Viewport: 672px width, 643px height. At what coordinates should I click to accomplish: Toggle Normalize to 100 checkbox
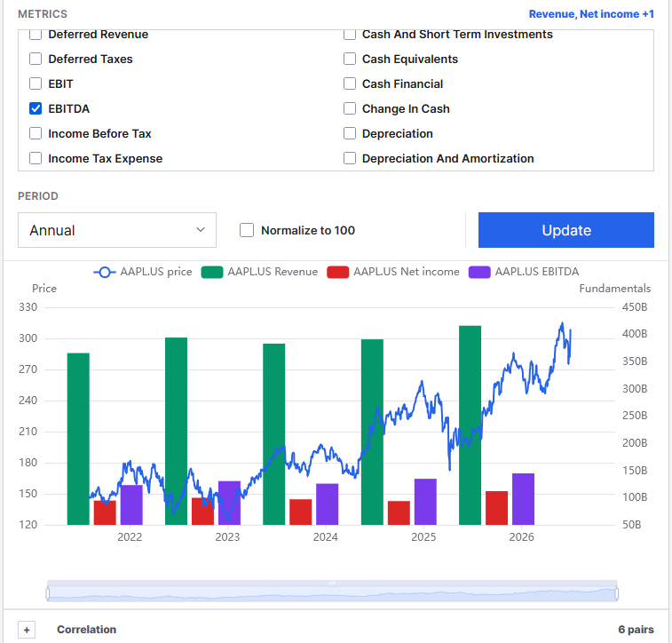[x=247, y=230]
